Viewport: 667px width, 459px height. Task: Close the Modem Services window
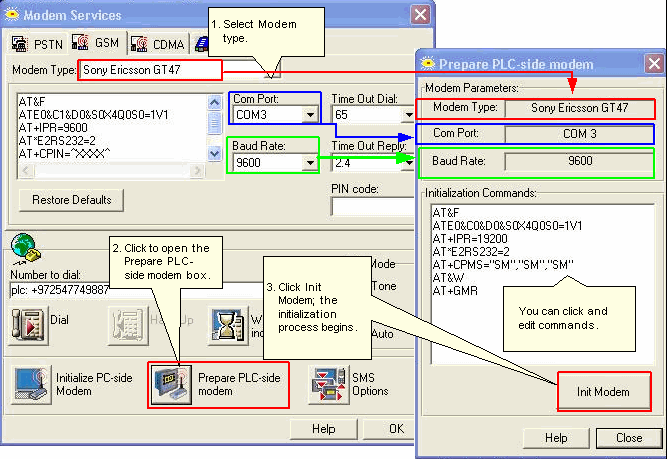pos(420,15)
